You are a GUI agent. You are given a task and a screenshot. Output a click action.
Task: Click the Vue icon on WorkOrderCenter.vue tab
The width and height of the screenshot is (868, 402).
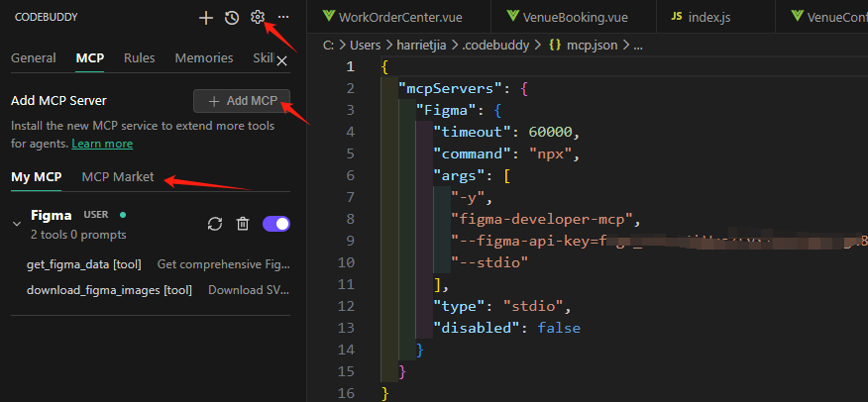point(329,16)
